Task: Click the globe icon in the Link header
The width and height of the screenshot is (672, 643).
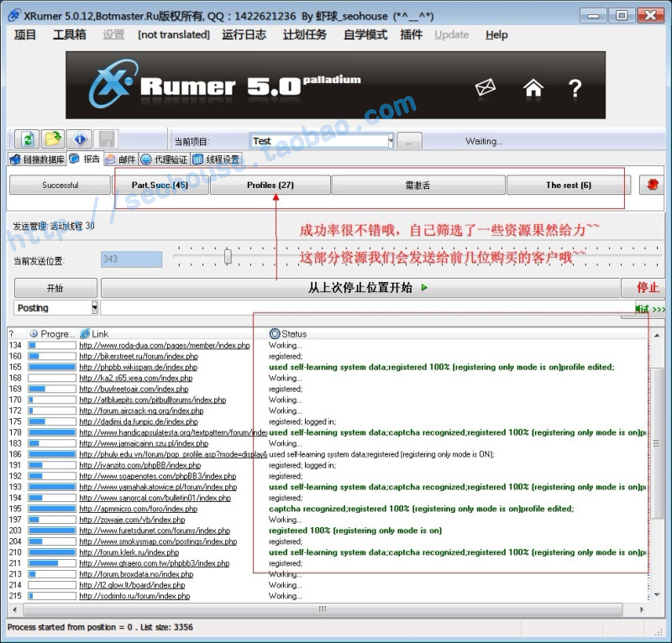Action: [x=85, y=334]
